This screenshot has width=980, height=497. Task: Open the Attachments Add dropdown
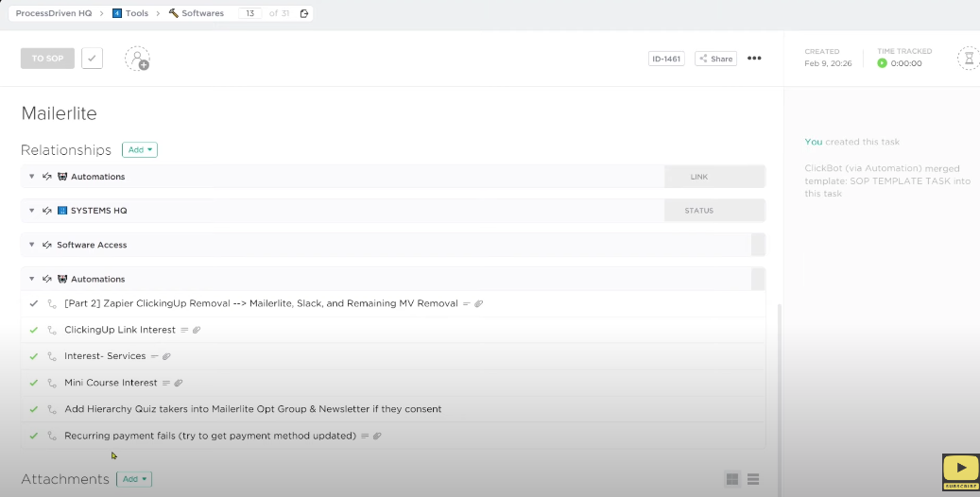[x=134, y=479]
